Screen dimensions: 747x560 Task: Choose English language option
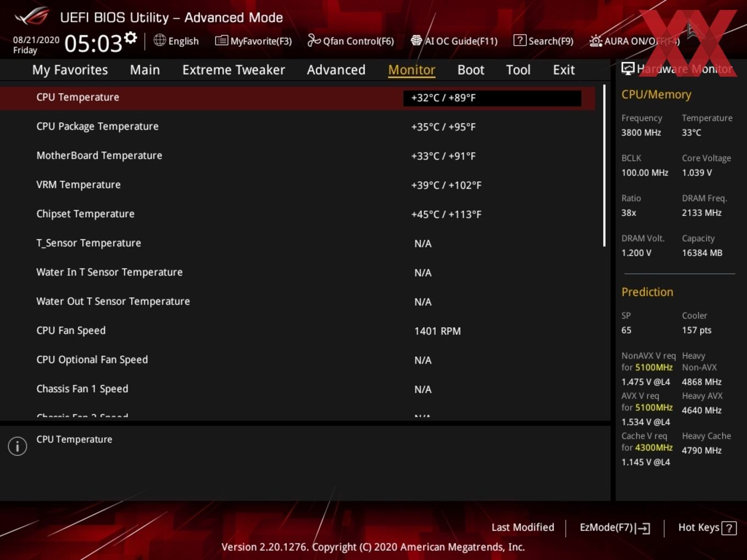[183, 41]
